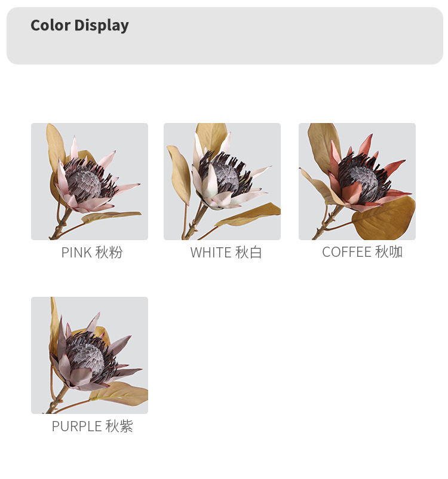
Task: Click the word PINK under first image
Action: 76,253
